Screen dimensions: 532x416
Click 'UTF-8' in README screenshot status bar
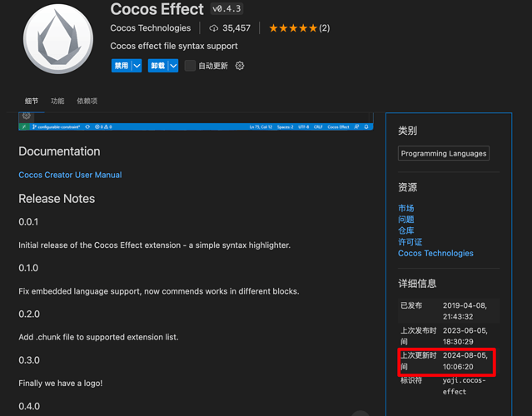click(x=304, y=127)
